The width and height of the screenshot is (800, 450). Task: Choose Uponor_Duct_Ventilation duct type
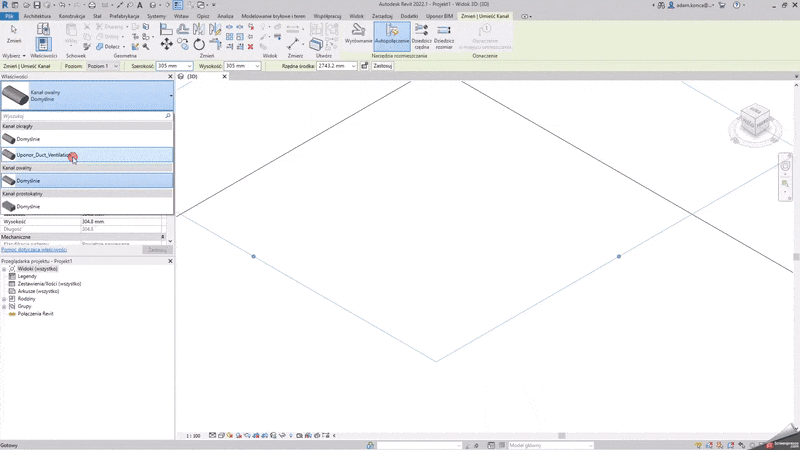tap(87, 155)
